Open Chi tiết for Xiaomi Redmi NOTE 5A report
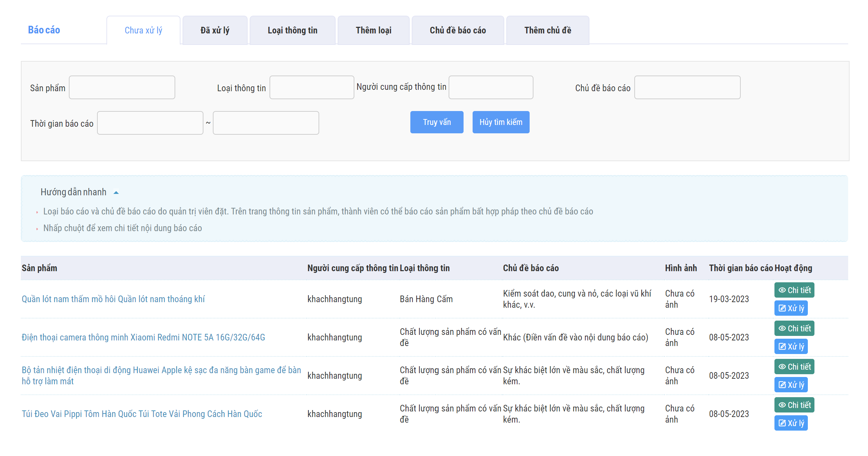 pos(794,328)
